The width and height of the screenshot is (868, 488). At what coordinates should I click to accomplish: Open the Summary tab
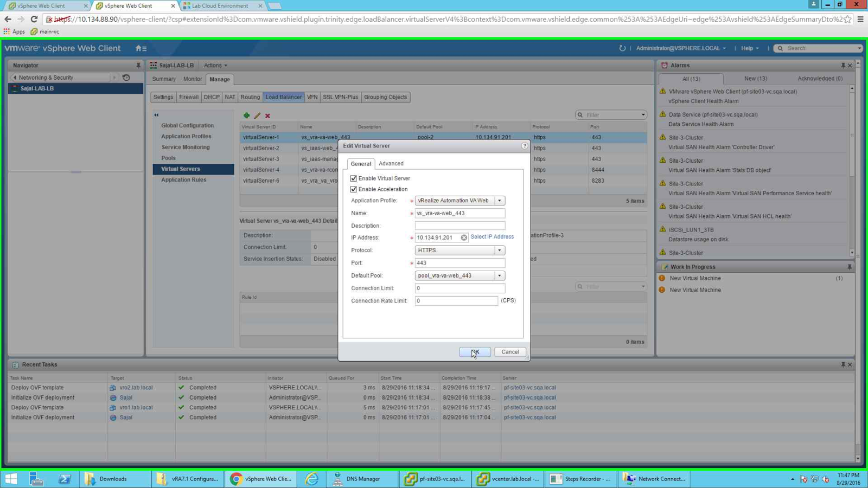164,79
